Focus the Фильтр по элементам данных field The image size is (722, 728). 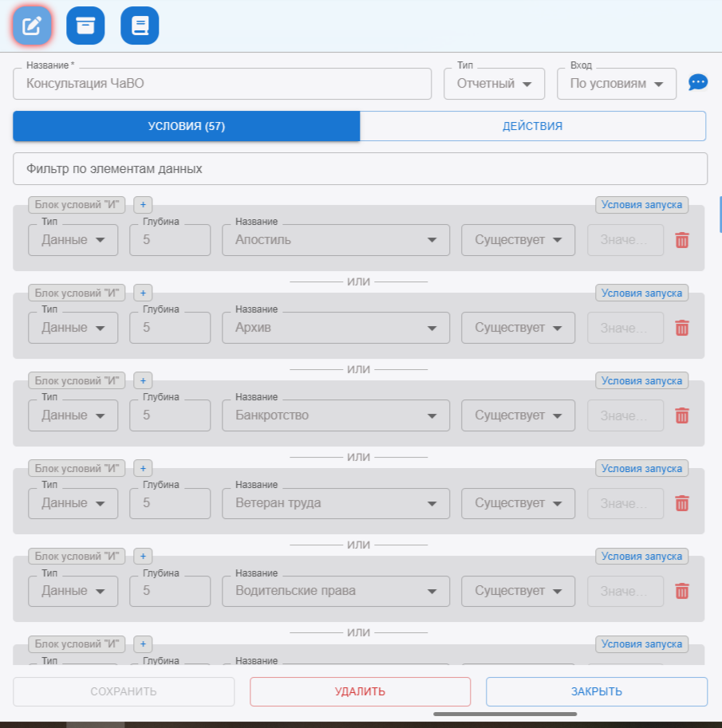[x=360, y=169]
